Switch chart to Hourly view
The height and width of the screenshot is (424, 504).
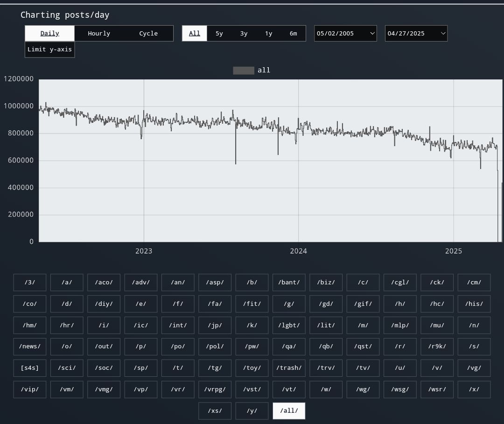coord(99,34)
